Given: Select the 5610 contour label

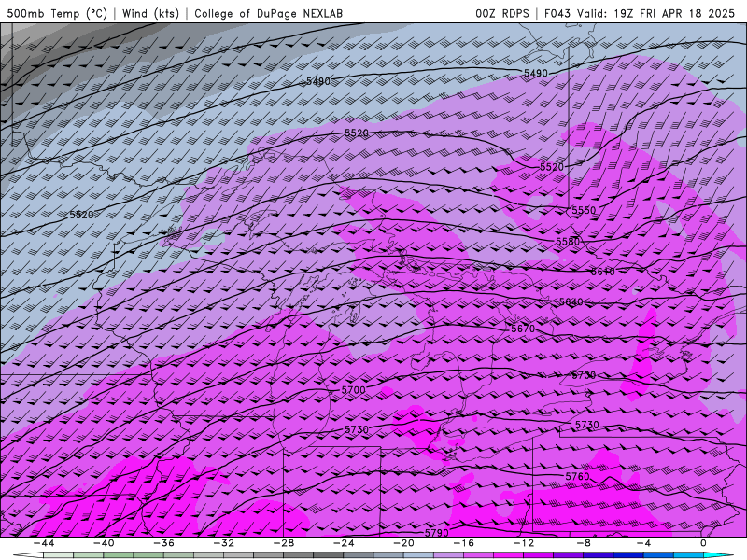Looking at the screenshot, I should (602, 272).
